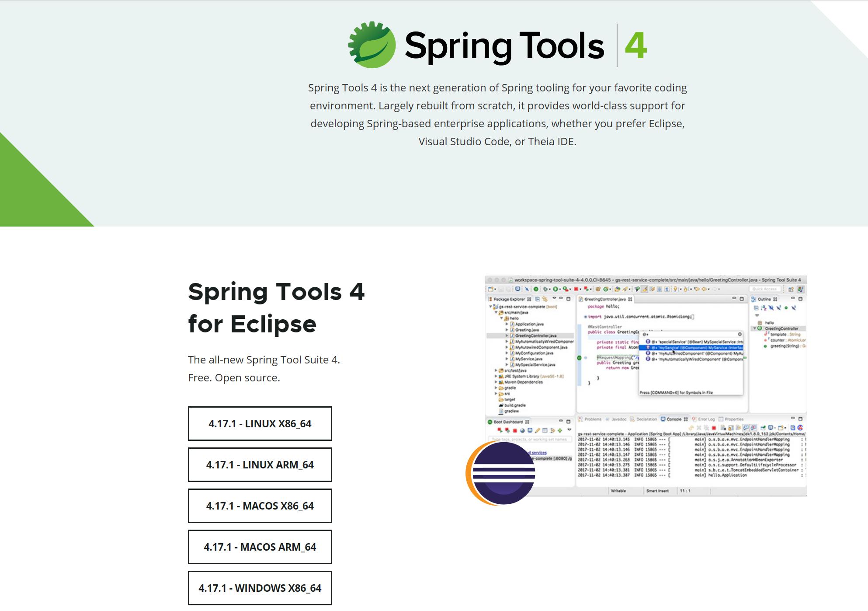
Task: Click the "Spring Tools 4 for Eclipse" heading
Action: pos(276,307)
